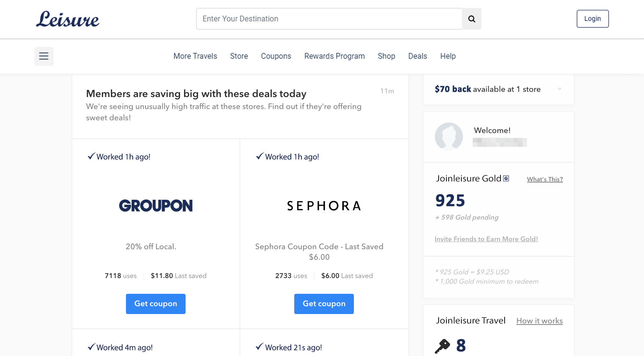
Task: Open the How it works link
Action: (539, 321)
